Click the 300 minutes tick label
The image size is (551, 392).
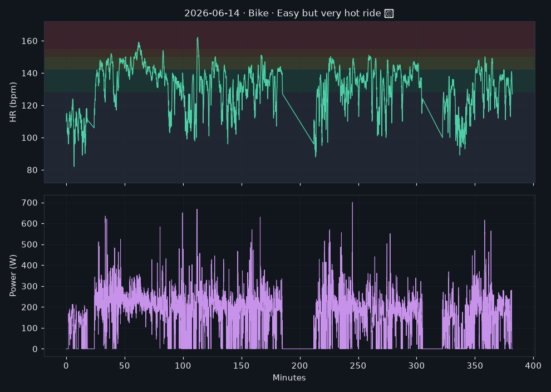(416, 366)
